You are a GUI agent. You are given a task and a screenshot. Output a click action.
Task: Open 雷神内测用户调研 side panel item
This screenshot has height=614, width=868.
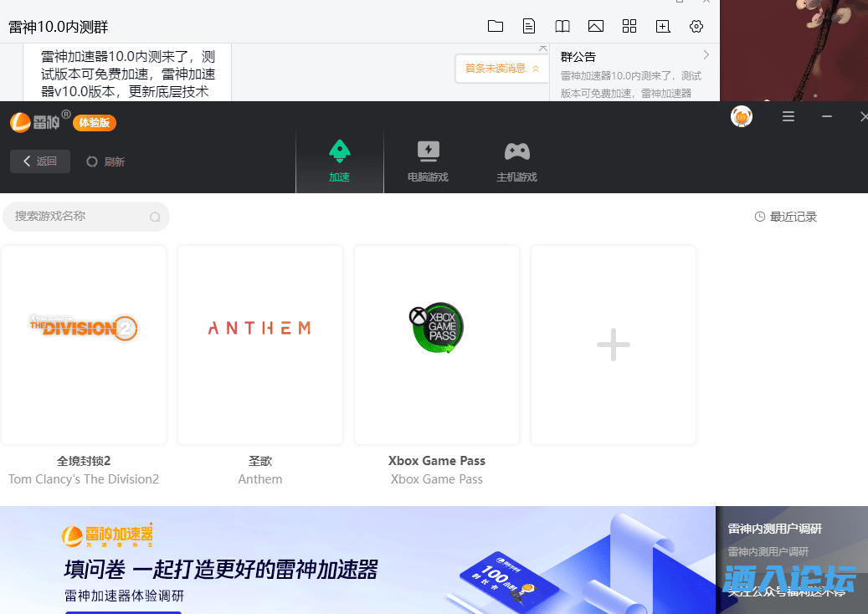774,529
